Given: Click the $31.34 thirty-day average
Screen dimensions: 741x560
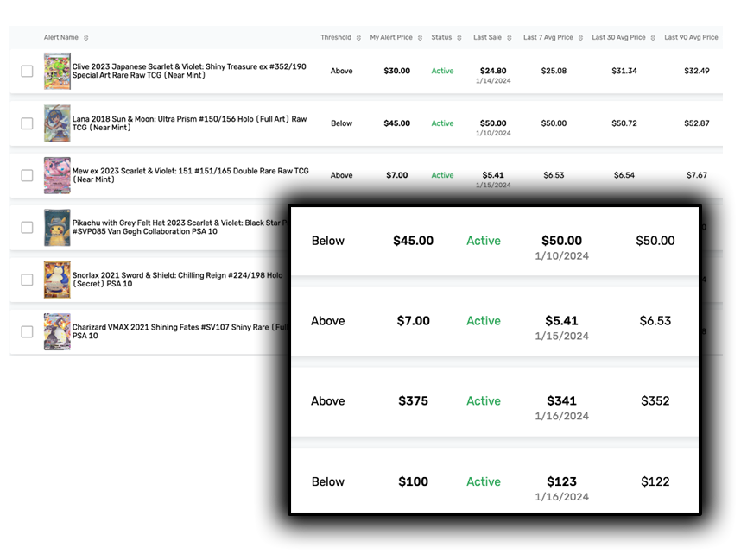Looking at the screenshot, I should click(x=624, y=71).
